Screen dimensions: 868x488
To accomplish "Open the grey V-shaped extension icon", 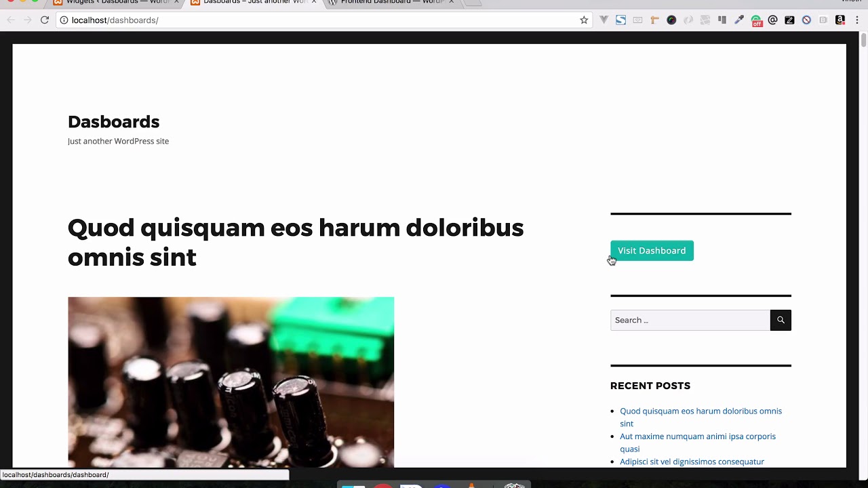I will tap(604, 20).
